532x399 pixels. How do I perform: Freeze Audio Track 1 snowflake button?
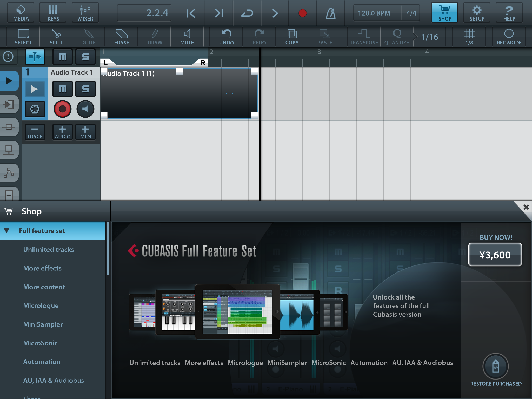35,109
